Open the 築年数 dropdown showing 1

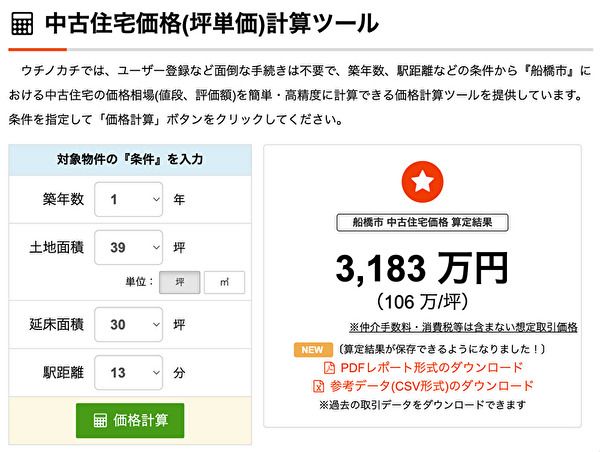point(129,199)
